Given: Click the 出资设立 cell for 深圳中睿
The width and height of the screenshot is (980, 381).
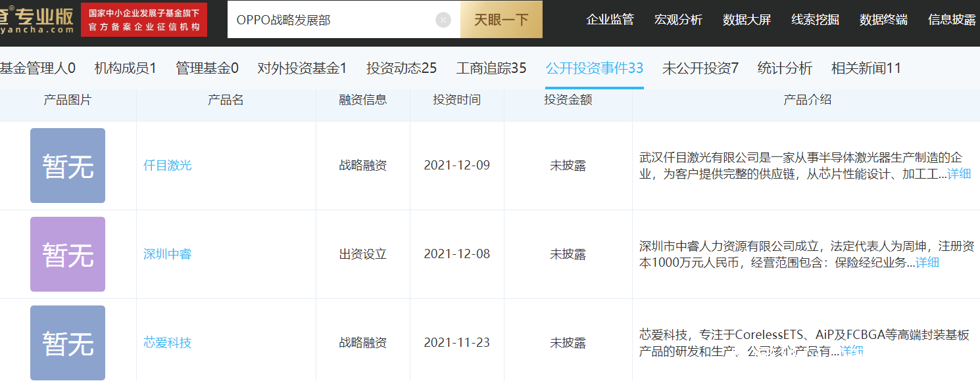Looking at the screenshot, I should (363, 254).
